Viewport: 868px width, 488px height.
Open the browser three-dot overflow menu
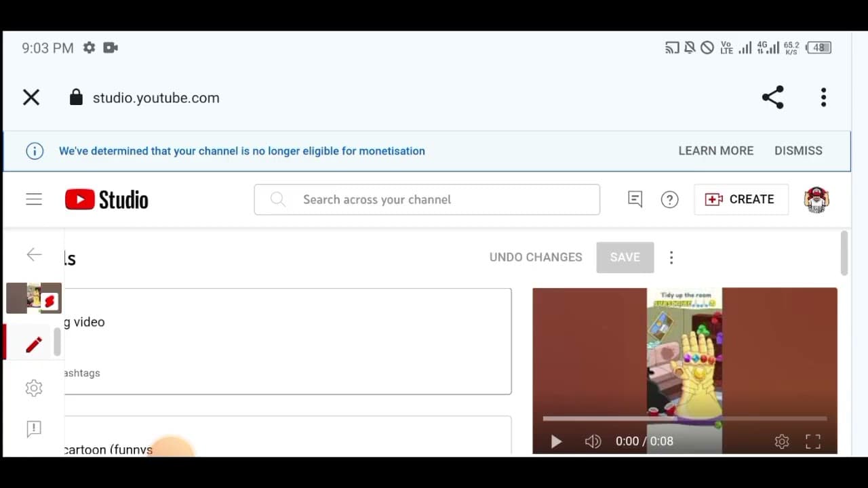pyautogui.click(x=823, y=98)
